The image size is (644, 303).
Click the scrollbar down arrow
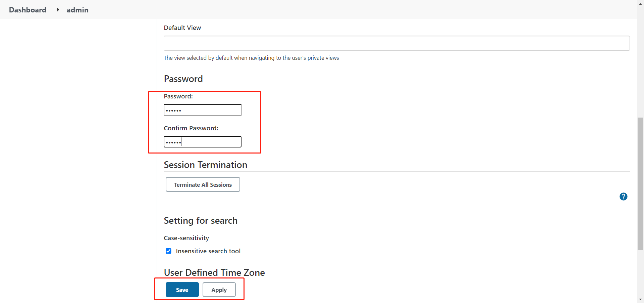tap(640, 299)
